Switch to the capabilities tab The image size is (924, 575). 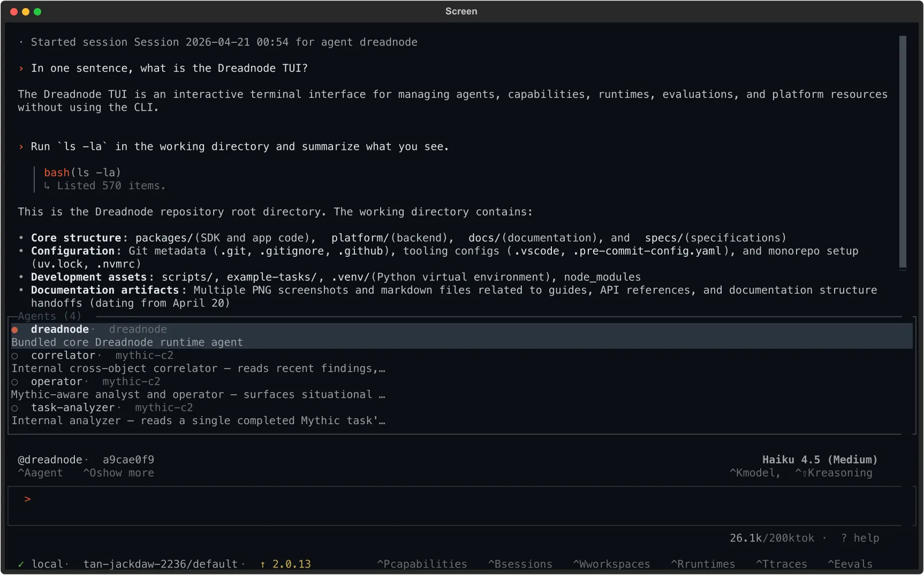point(422,564)
